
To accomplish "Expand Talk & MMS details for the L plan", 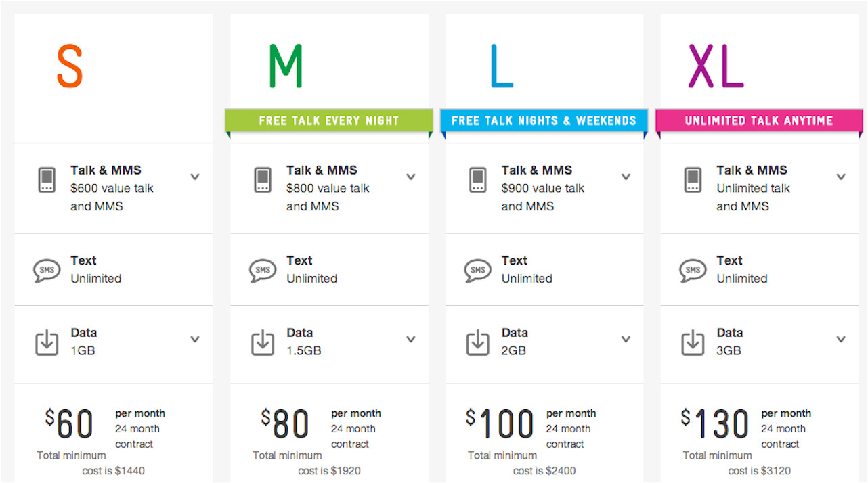I will (x=626, y=176).
